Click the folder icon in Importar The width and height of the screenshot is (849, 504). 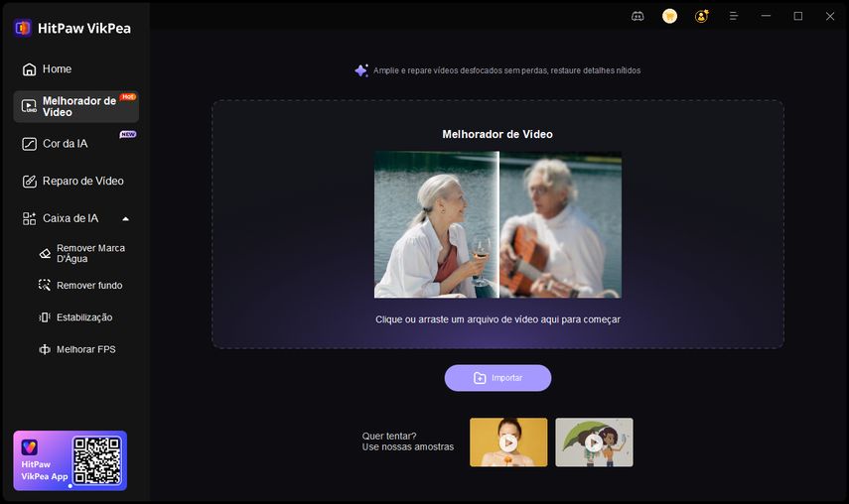point(480,378)
